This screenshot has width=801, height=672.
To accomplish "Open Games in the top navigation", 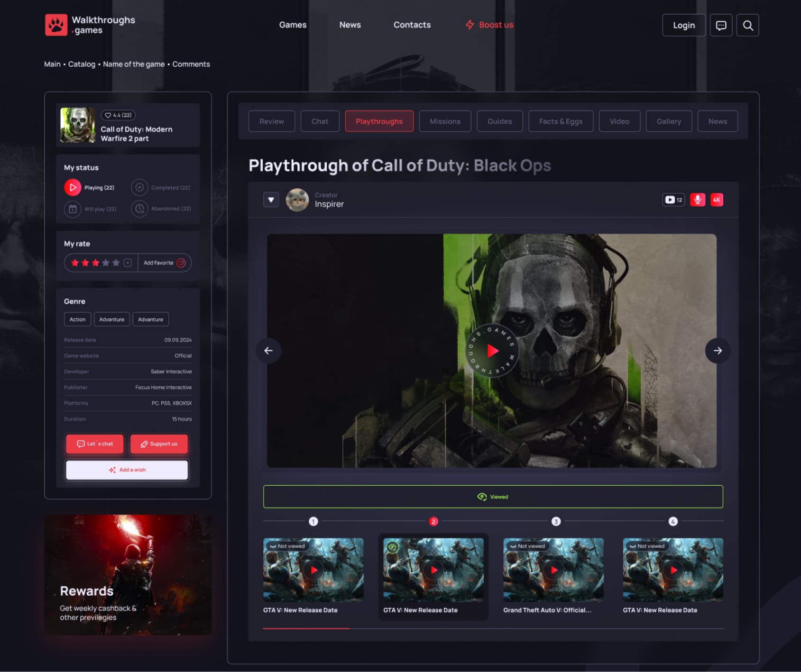I will coord(293,25).
